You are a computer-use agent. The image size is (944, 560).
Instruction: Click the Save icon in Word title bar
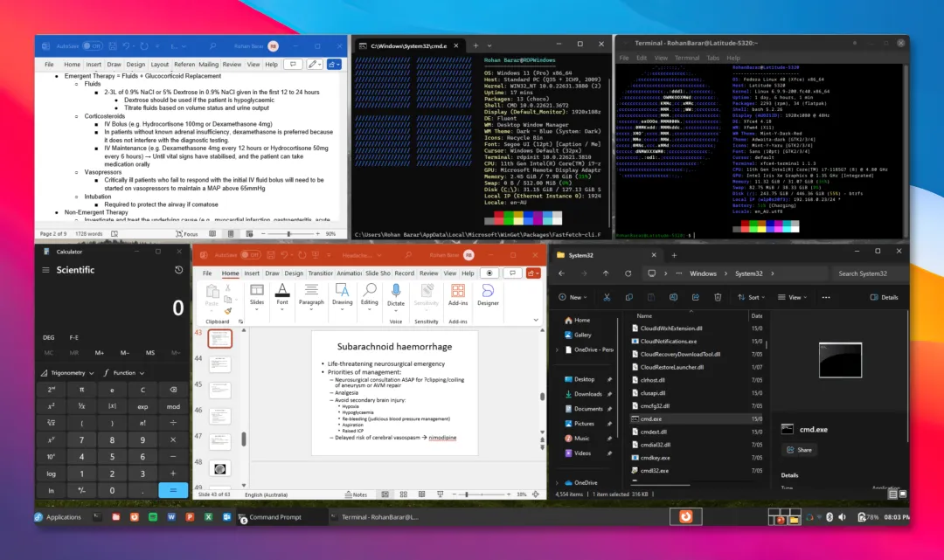(113, 45)
